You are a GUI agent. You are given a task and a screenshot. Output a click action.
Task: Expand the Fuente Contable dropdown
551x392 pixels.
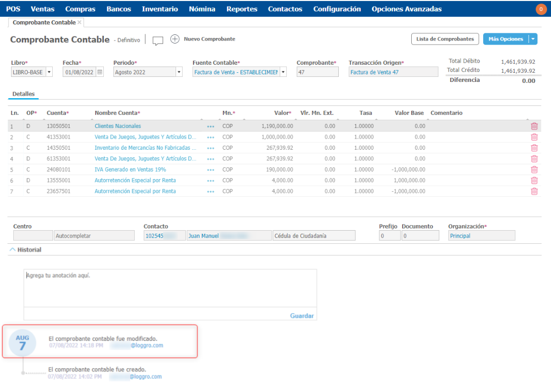click(x=283, y=72)
